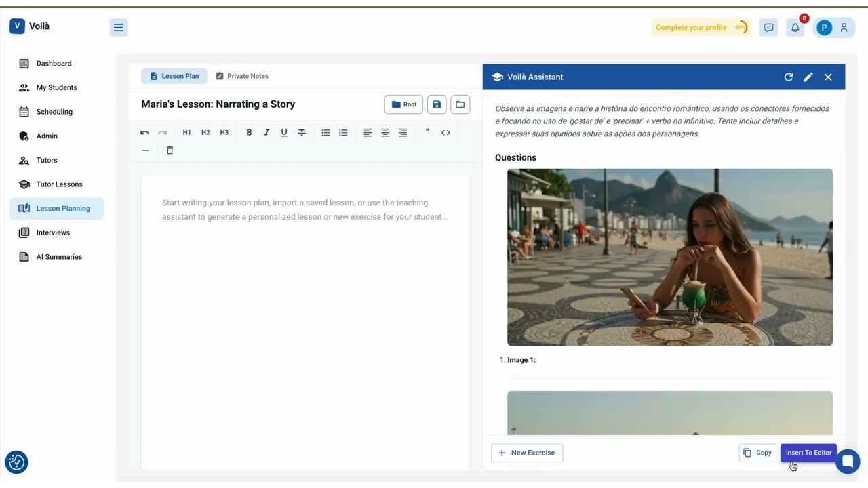The image size is (868, 488).
Task: Select the beach café woman image
Action: point(670,258)
